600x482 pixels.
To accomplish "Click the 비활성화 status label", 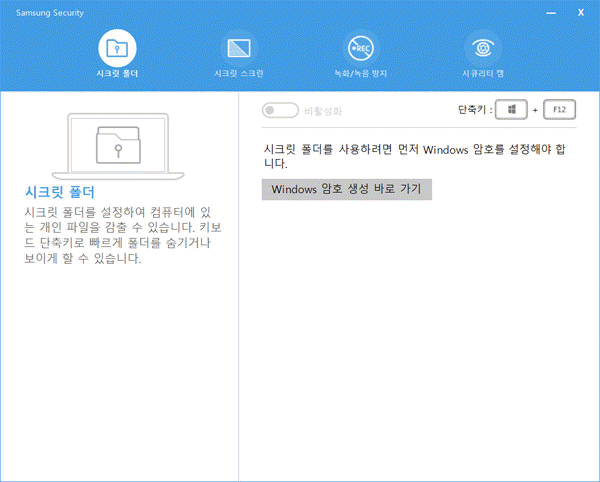I will pyautogui.click(x=323, y=111).
